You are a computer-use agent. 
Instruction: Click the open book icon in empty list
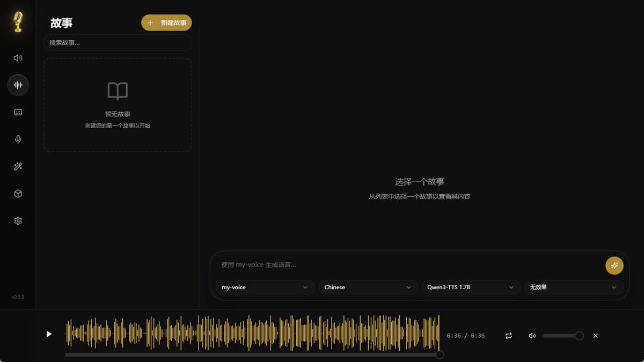[x=118, y=91]
